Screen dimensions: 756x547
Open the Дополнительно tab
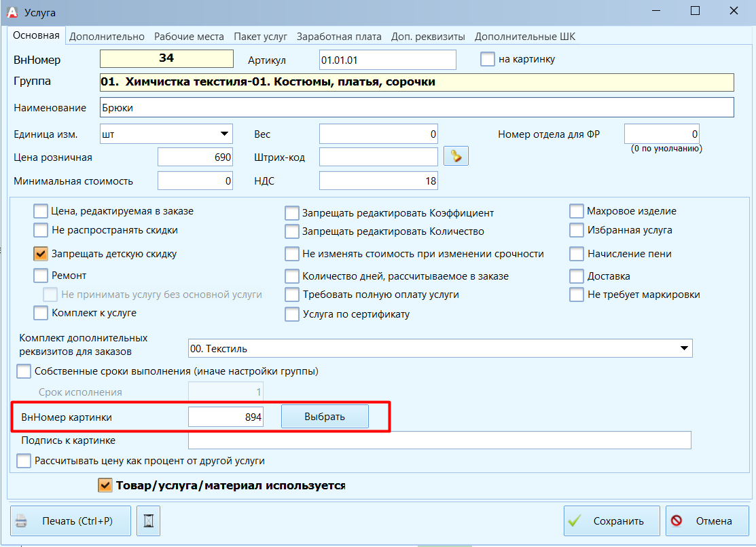click(107, 37)
